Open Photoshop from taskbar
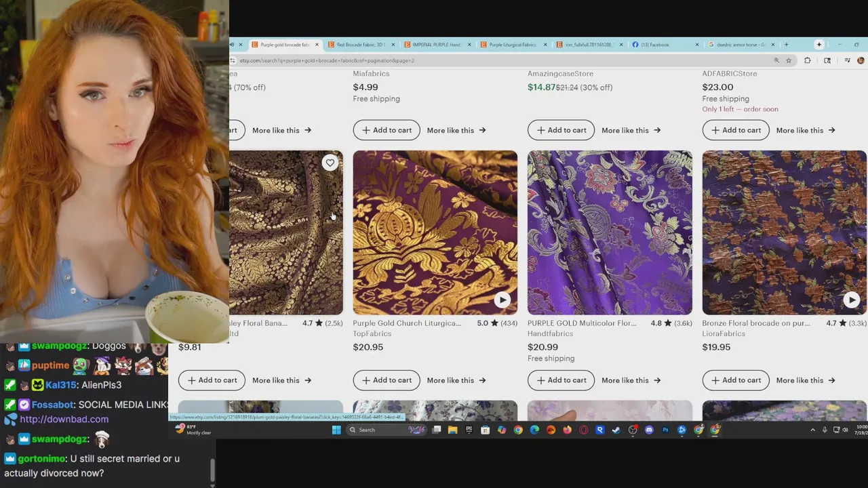The image size is (868, 488). point(665,430)
